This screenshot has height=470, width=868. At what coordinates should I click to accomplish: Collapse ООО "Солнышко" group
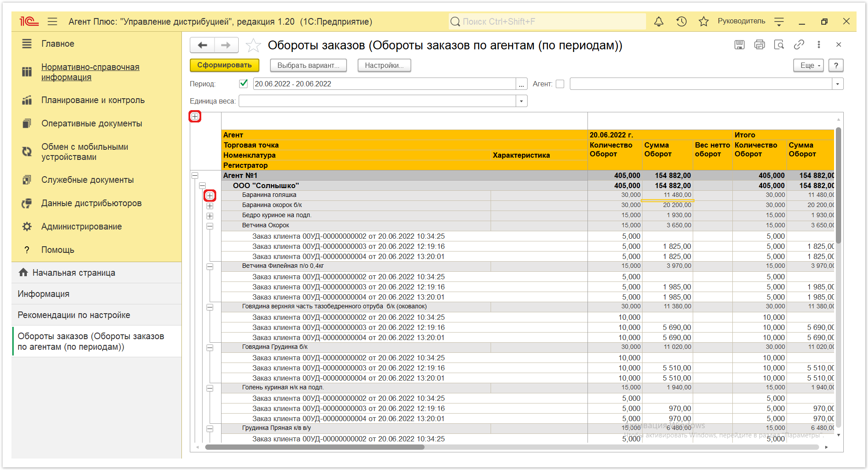click(x=203, y=185)
